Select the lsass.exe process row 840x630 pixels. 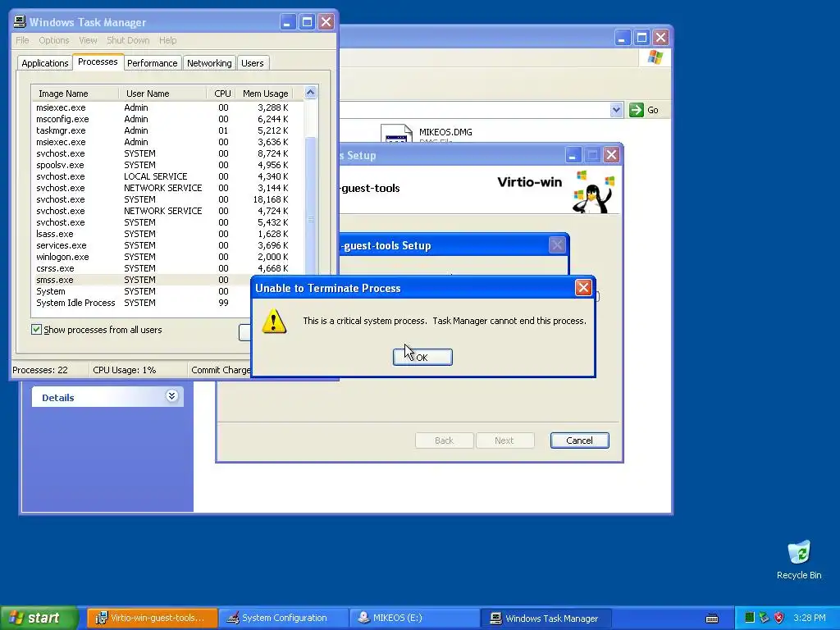167,234
